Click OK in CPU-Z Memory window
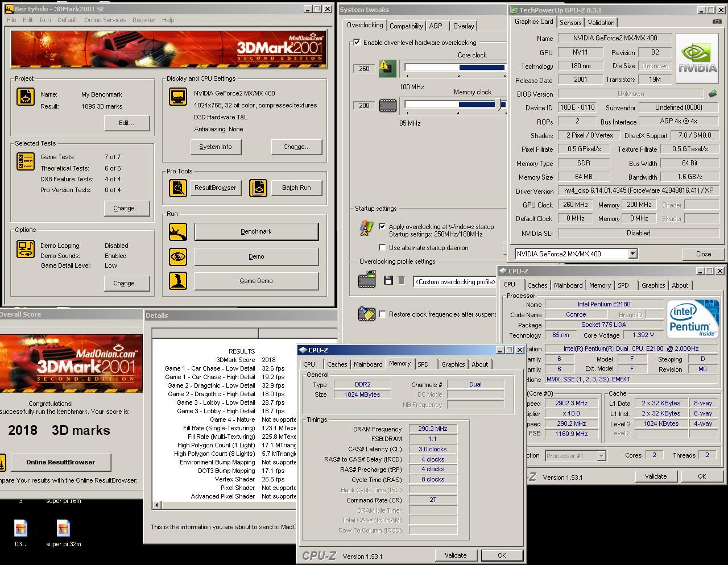This screenshot has width=728, height=565. click(501, 555)
